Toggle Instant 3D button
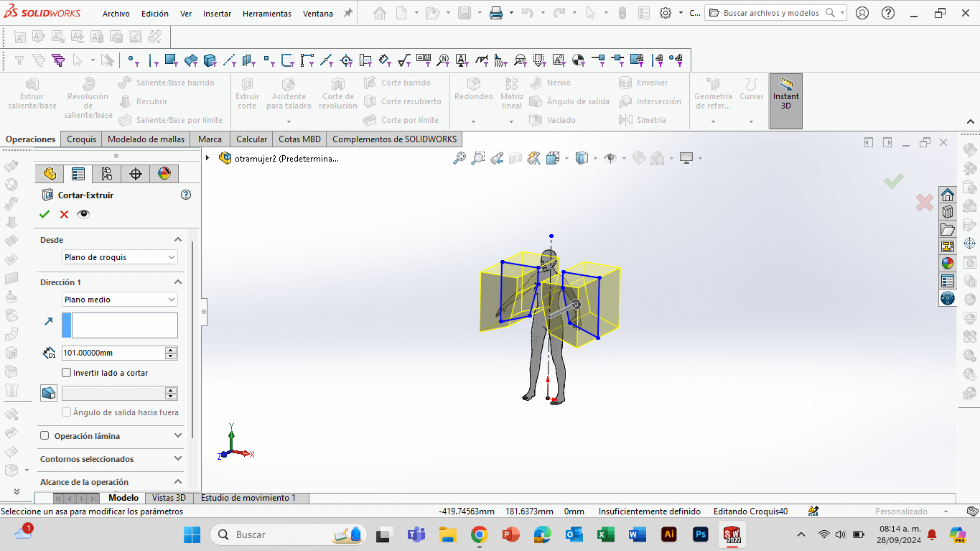The width and height of the screenshot is (980, 551). (786, 101)
